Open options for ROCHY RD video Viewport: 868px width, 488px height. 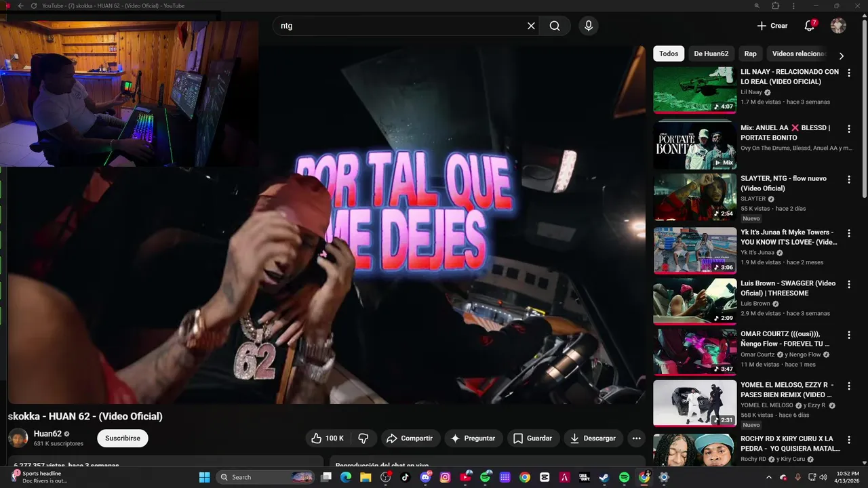click(849, 439)
